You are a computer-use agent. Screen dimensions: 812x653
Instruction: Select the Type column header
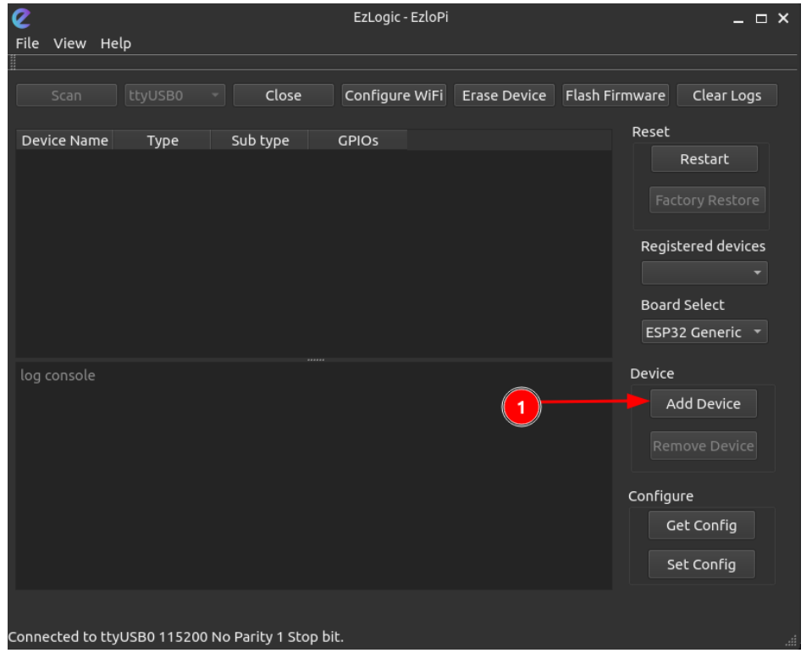tap(162, 141)
